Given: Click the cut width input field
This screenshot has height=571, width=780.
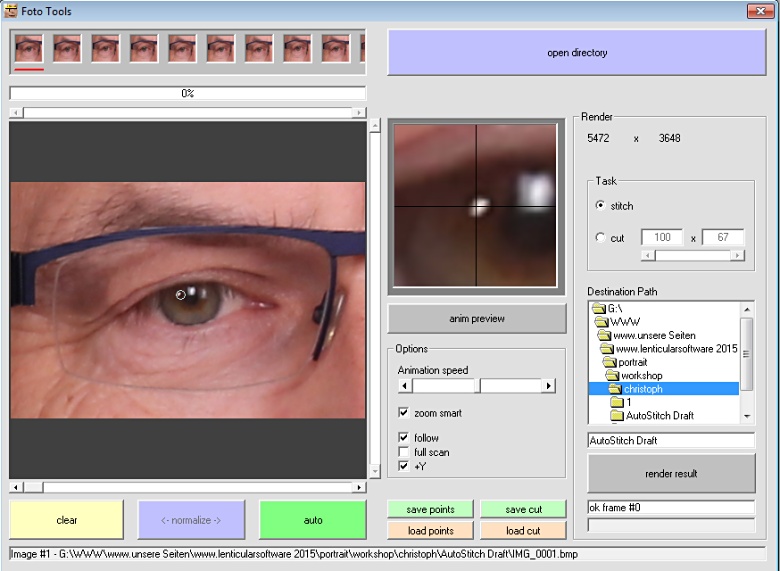Looking at the screenshot, I should (x=661, y=238).
